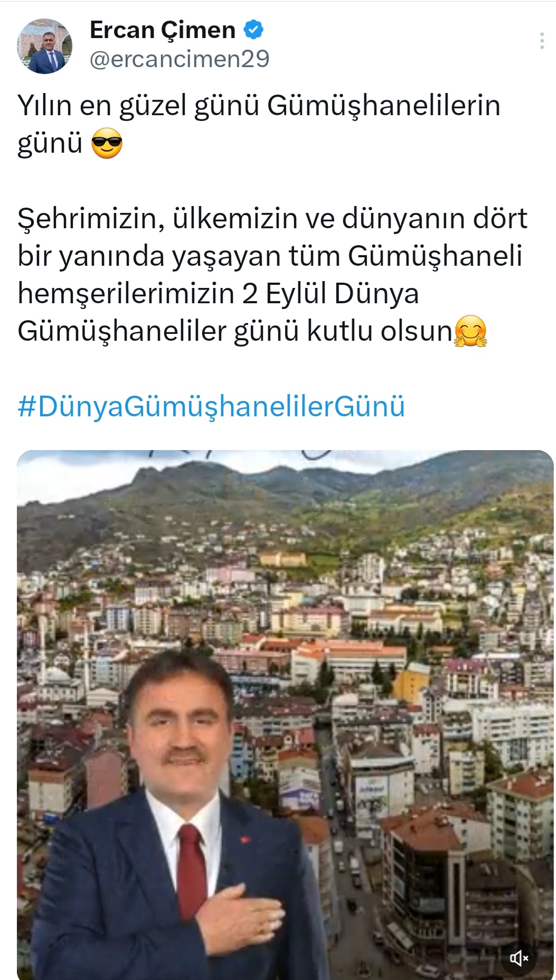
Task: Open the @ercancimen29 handle
Action: 180,59
